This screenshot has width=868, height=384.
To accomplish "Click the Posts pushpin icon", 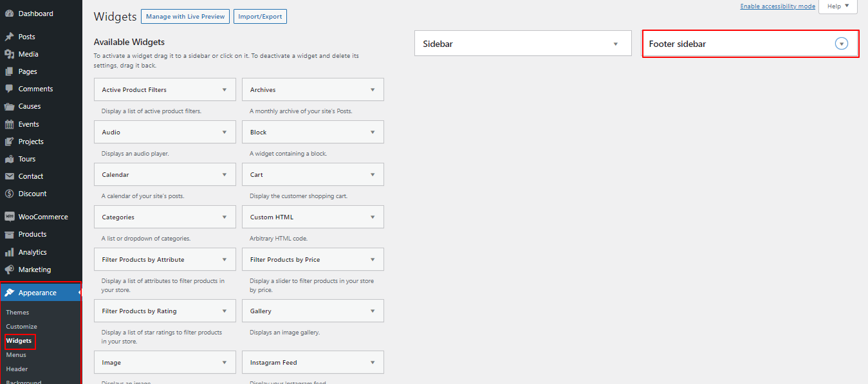I will click(9, 37).
